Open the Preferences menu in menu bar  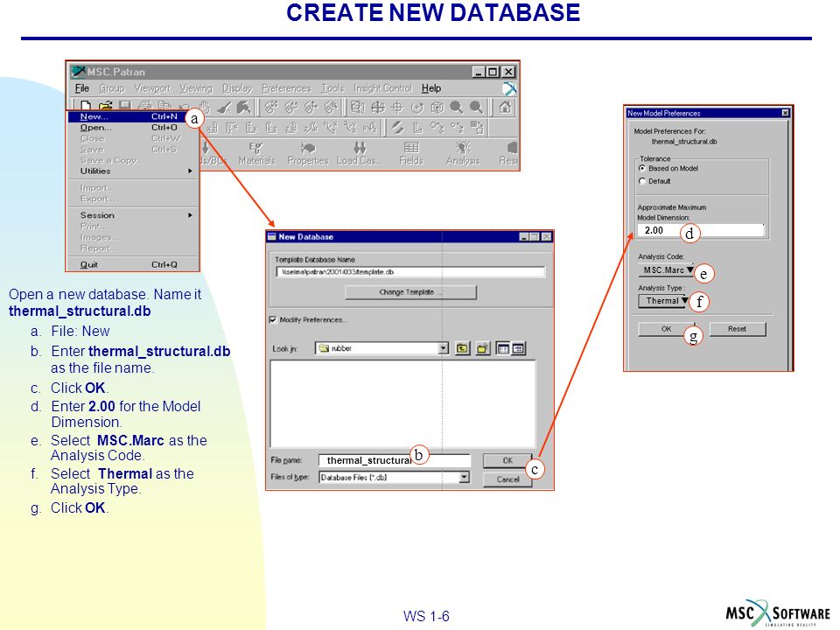pyautogui.click(x=287, y=88)
